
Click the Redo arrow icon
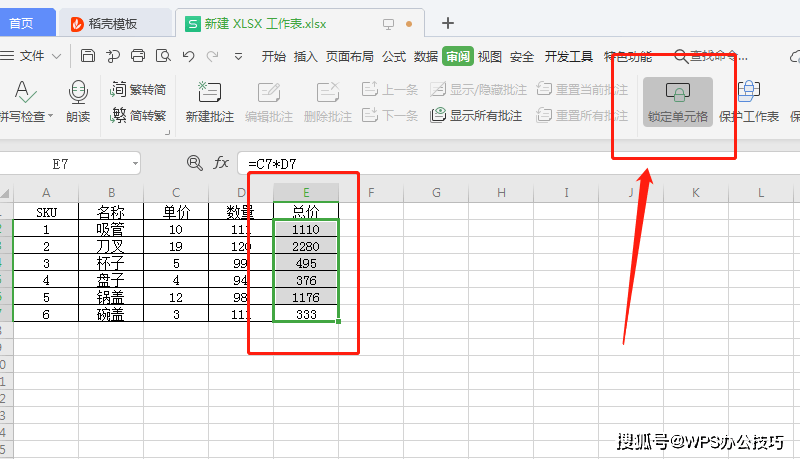pos(213,56)
